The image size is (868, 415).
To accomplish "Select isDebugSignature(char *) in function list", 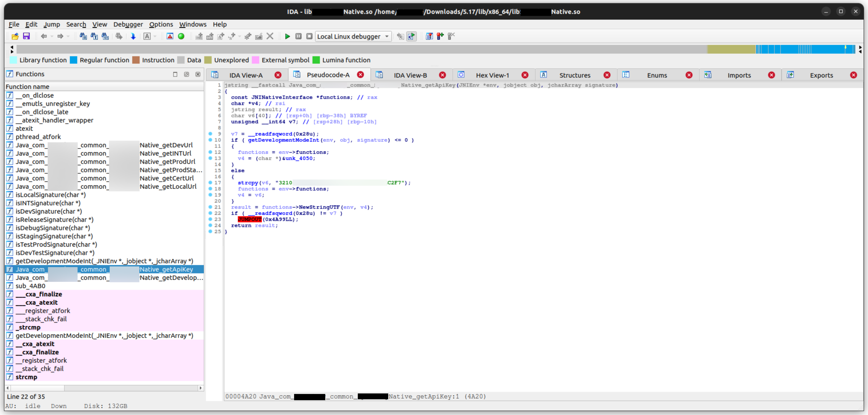I will 53,228.
